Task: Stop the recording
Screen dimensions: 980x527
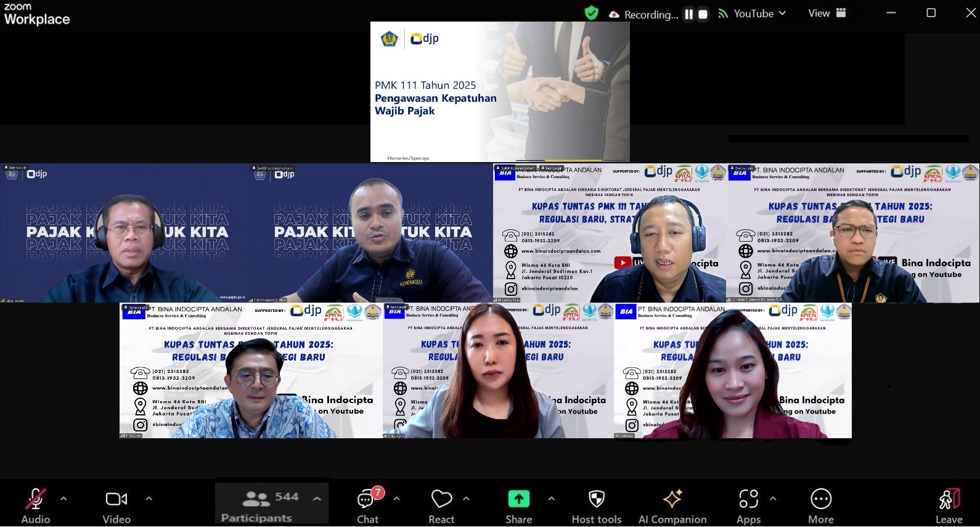Action: (x=703, y=14)
